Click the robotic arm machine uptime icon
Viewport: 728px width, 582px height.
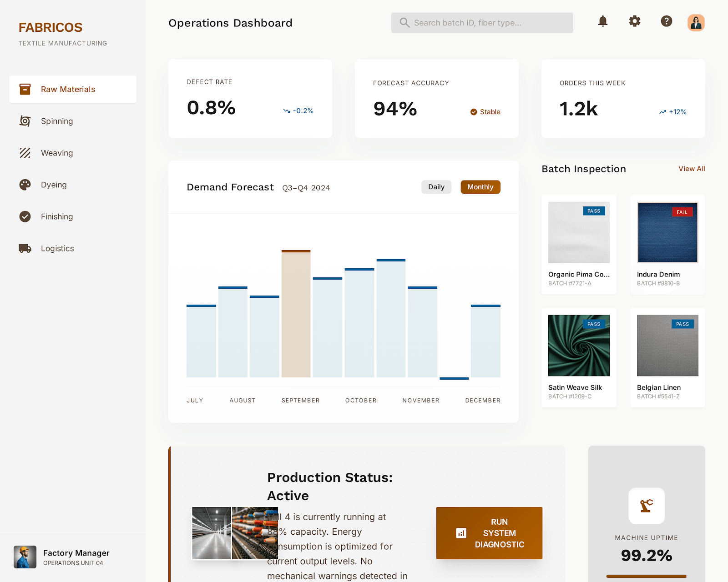coord(646,506)
